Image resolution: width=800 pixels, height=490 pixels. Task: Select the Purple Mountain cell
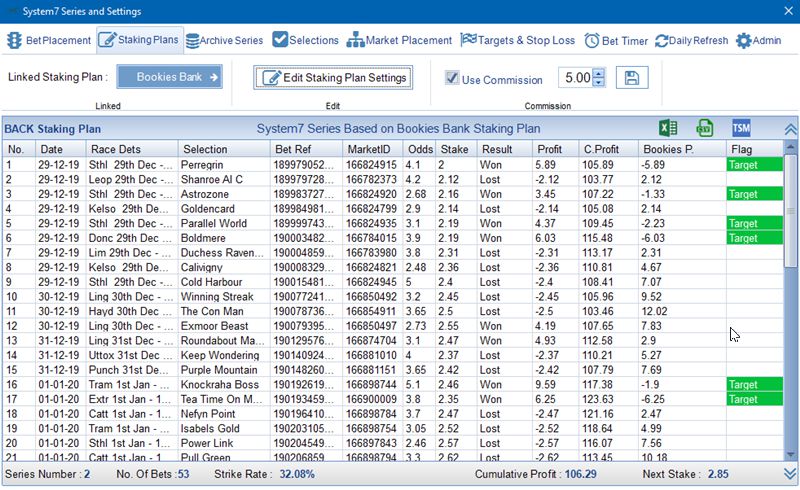224,370
